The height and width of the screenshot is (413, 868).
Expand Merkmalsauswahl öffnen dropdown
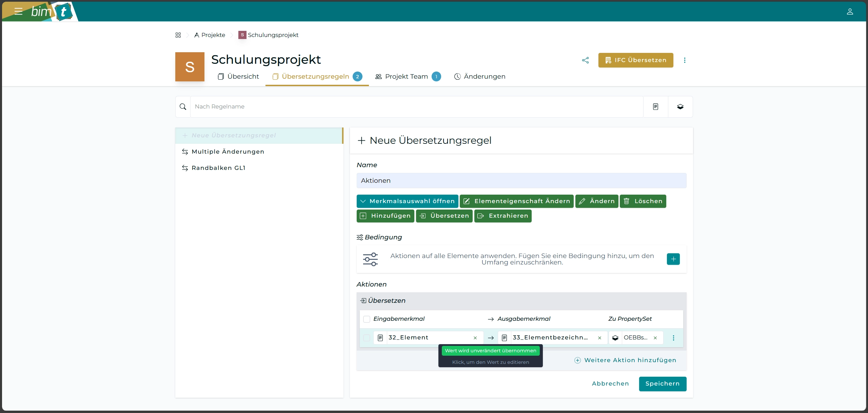pos(407,201)
